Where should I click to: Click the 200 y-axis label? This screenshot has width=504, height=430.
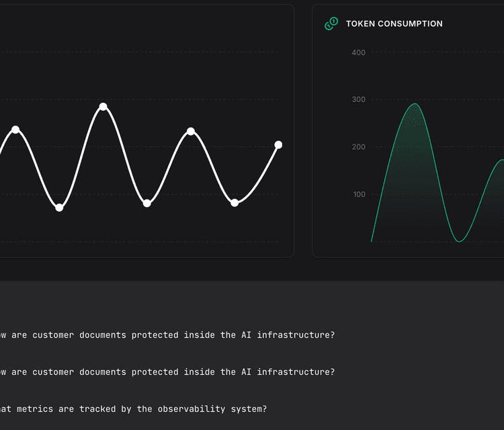click(358, 147)
